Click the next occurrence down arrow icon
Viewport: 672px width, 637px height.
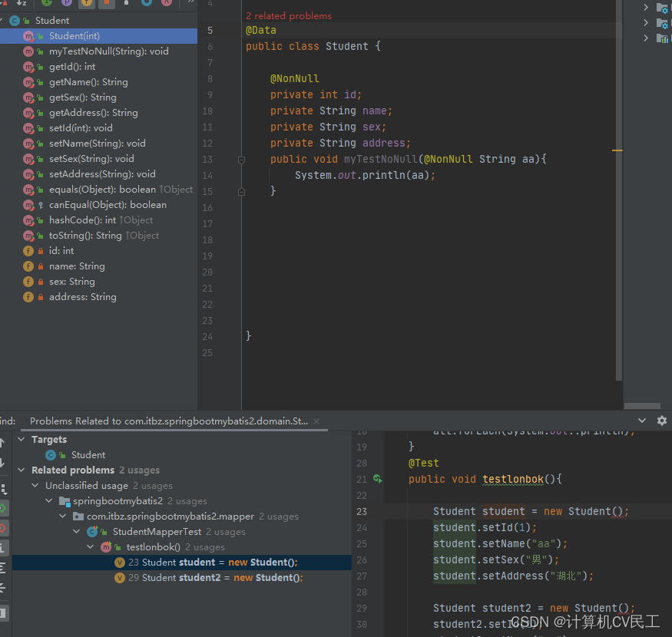coord(4,463)
